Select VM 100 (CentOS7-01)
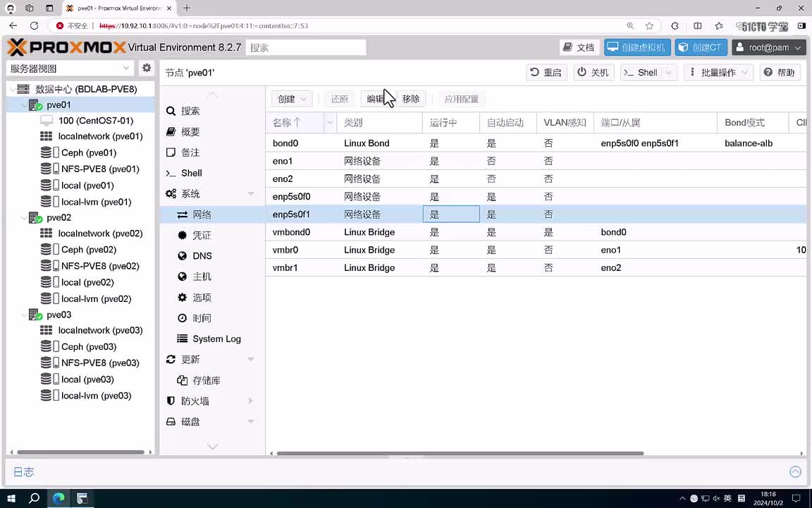 96,120
